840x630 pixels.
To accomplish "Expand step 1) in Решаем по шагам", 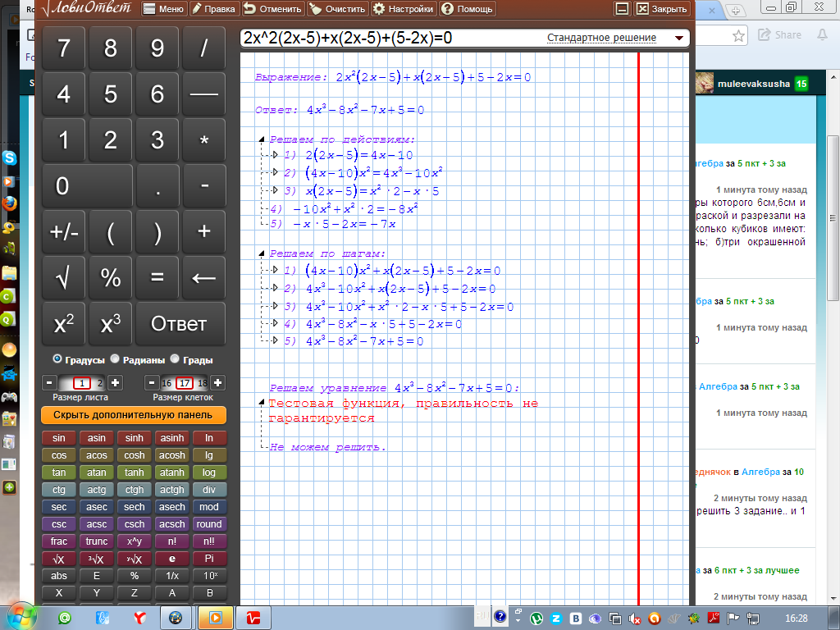I will click(275, 270).
